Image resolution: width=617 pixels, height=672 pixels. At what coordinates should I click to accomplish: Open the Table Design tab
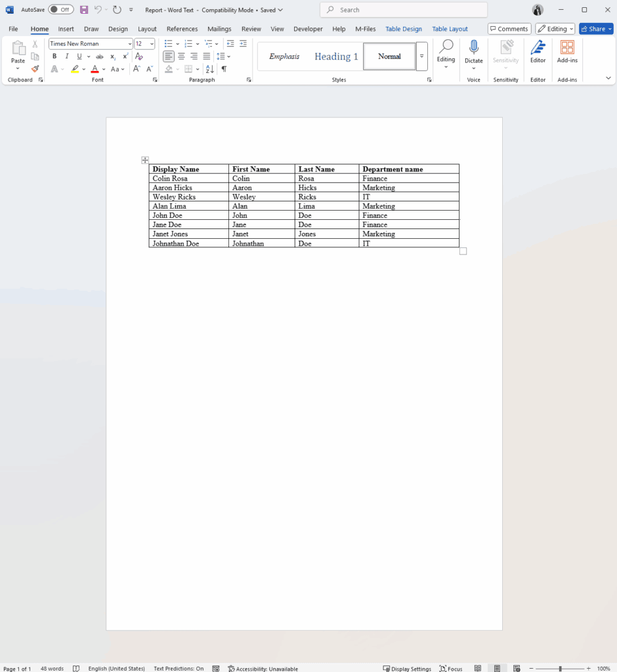[404, 29]
